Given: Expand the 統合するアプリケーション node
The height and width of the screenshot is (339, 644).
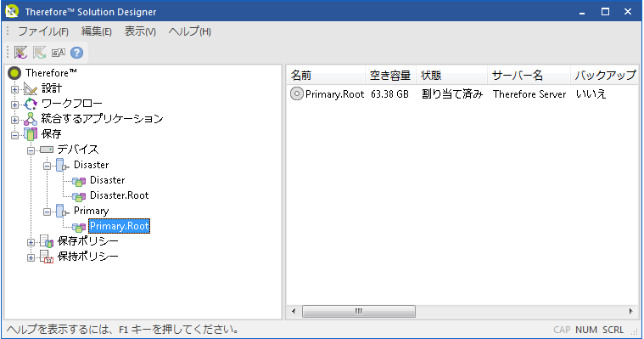Looking at the screenshot, I should (x=14, y=120).
